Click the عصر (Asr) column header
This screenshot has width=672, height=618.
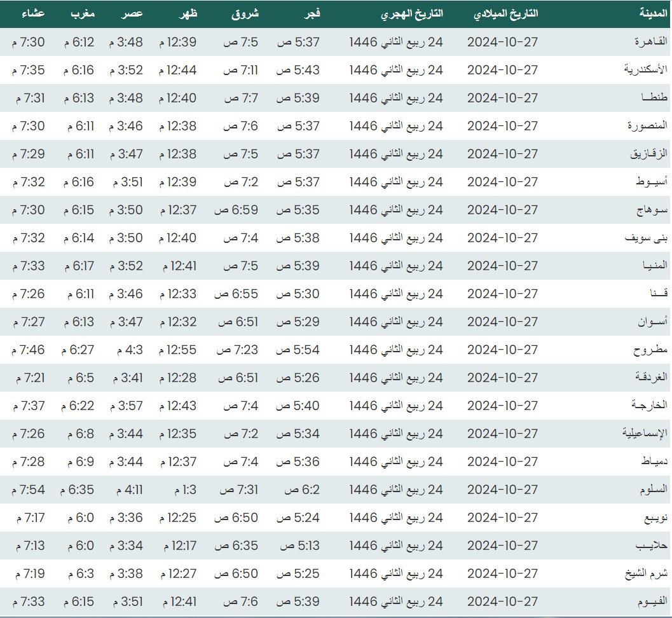[x=133, y=13]
